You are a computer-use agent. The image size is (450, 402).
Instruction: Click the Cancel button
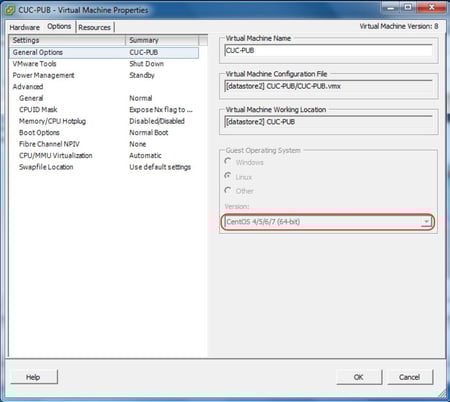tap(410, 377)
